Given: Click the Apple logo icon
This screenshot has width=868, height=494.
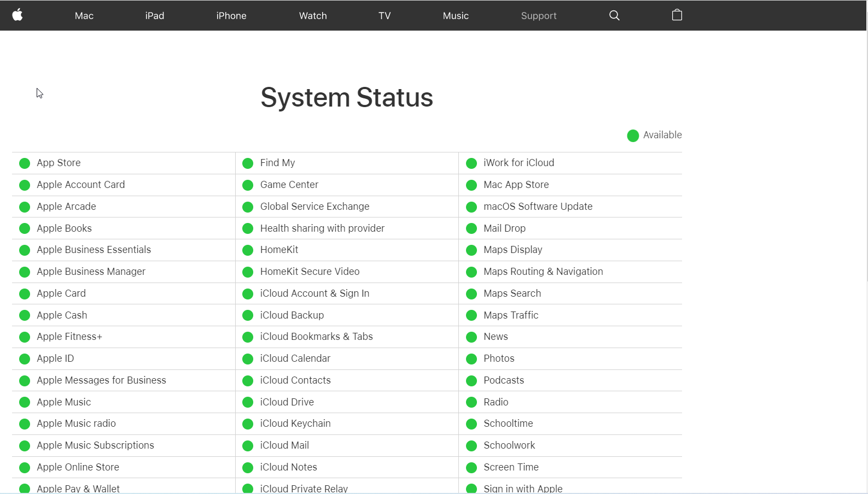Looking at the screenshot, I should (18, 15).
